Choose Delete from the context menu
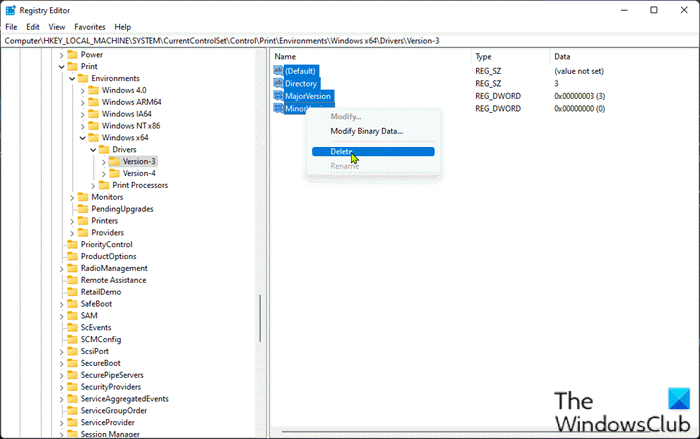This screenshot has width=700, height=439. [x=373, y=151]
